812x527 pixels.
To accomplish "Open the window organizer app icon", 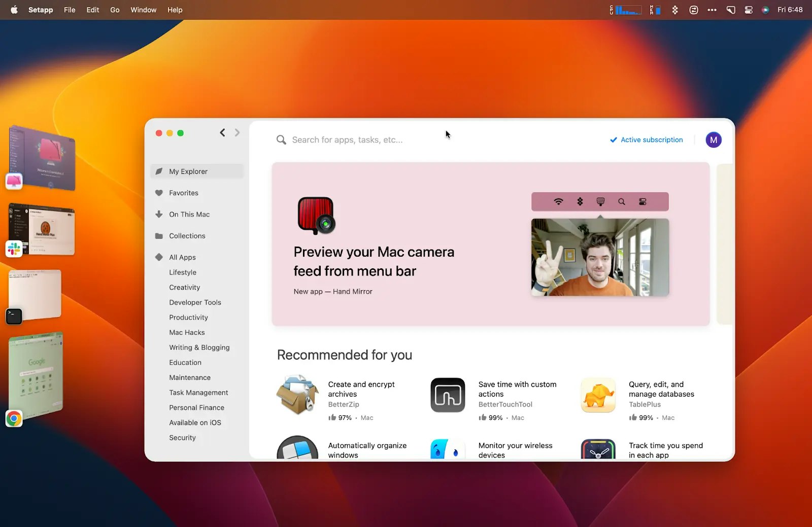I will point(297,448).
